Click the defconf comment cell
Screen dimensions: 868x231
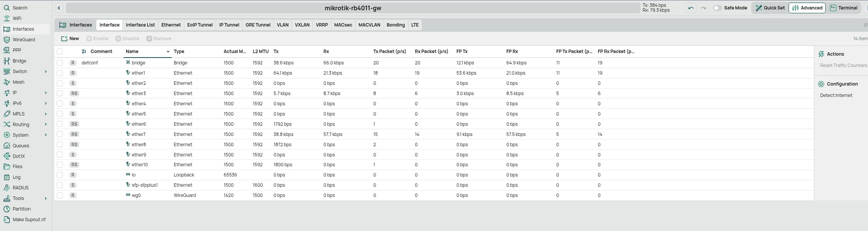pos(90,62)
